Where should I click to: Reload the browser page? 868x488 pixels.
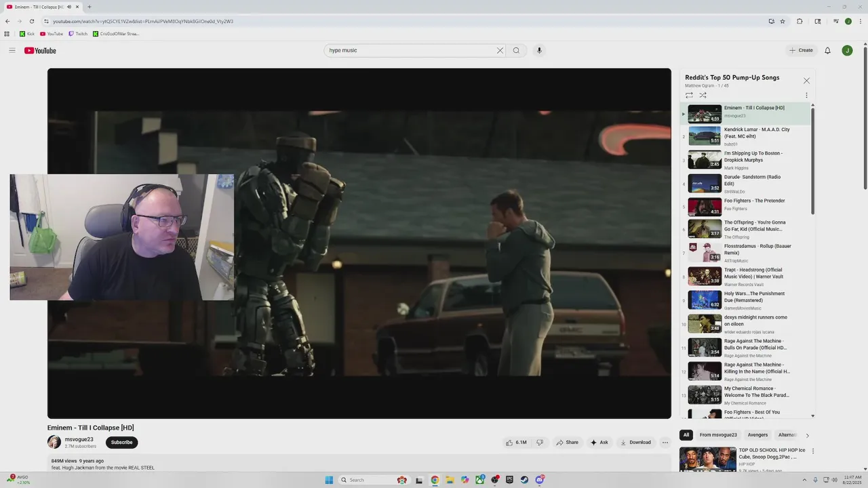pos(32,21)
